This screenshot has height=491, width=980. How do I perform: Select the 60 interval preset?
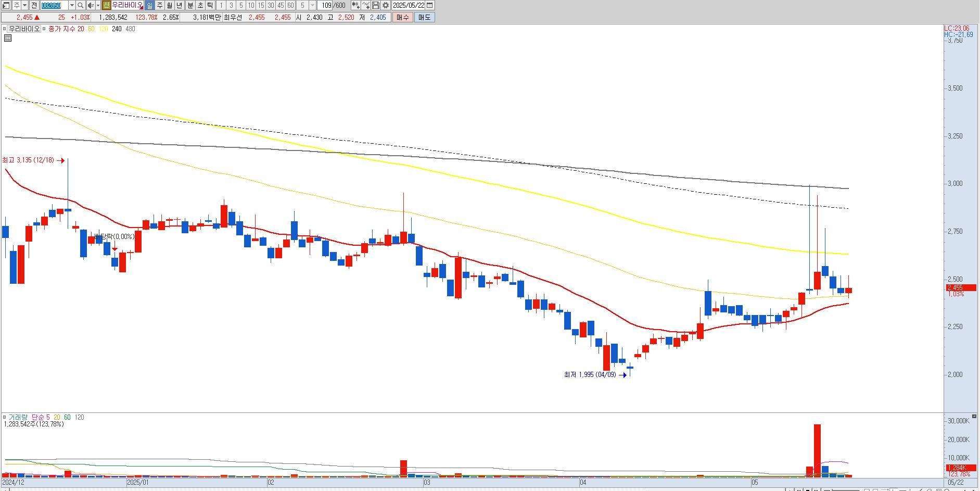click(x=290, y=5)
